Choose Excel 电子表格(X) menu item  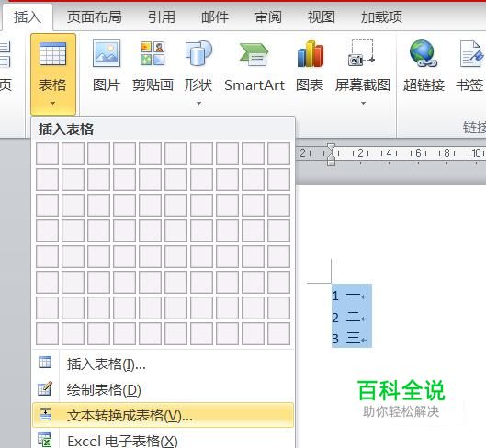pos(163,441)
